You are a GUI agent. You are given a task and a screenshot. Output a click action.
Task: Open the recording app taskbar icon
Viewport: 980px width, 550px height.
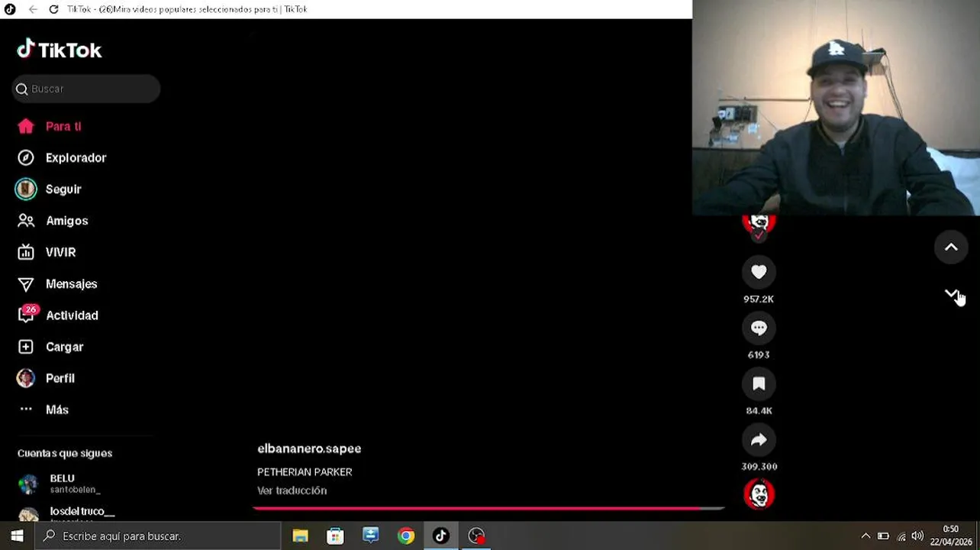coord(476,535)
